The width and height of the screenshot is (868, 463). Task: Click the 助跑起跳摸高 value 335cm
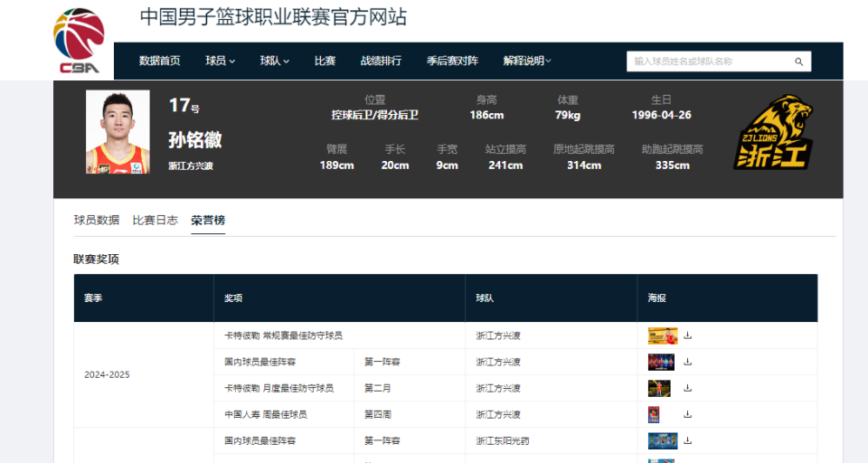[673, 165]
